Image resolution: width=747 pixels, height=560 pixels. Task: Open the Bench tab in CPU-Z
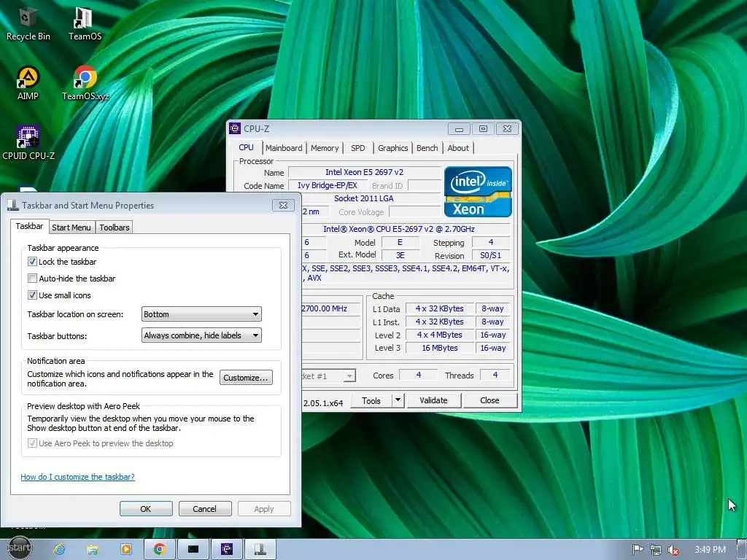pos(427,148)
